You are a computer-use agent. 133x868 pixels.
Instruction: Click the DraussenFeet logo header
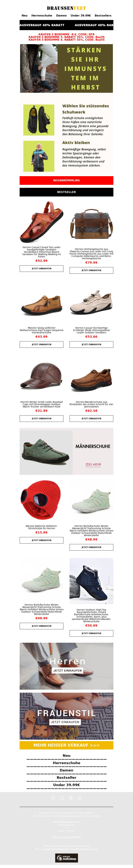point(66,8)
